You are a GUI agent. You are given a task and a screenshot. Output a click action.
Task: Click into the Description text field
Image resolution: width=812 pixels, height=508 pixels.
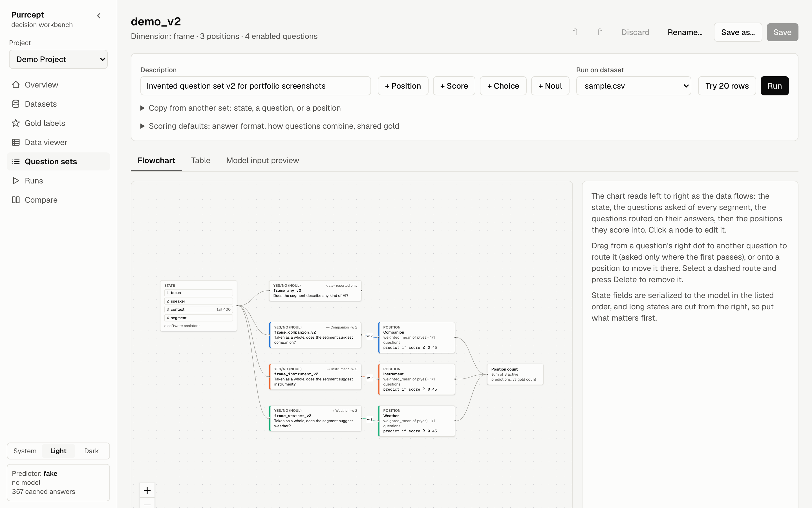coord(255,86)
